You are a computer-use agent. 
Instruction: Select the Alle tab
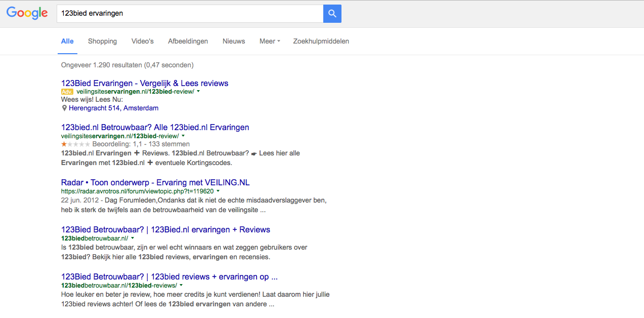coord(67,42)
